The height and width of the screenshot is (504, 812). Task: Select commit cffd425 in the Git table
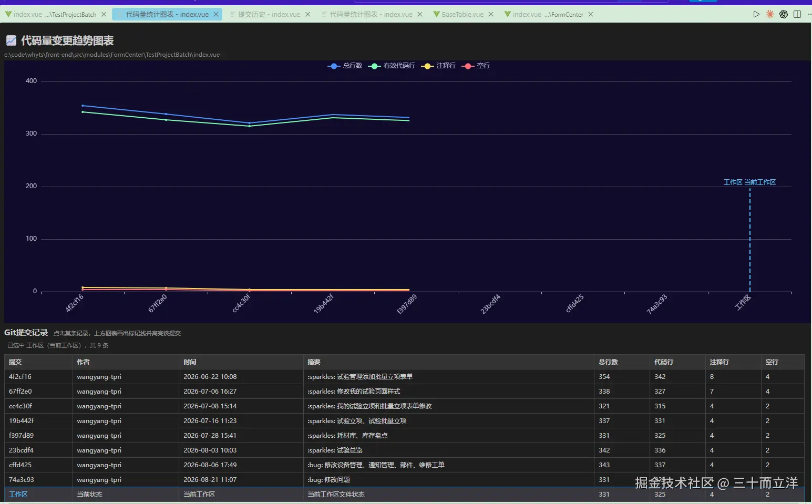[x=404, y=465]
